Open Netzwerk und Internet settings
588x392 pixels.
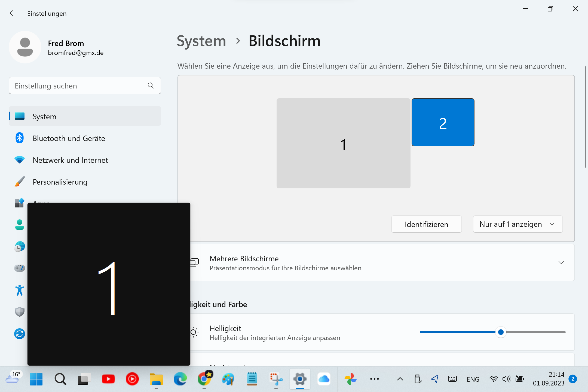pyautogui.click(x=70, y=160)
